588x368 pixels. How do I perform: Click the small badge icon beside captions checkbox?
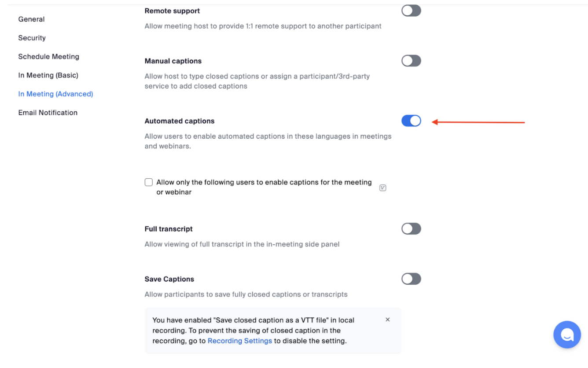tap(382, 188)
